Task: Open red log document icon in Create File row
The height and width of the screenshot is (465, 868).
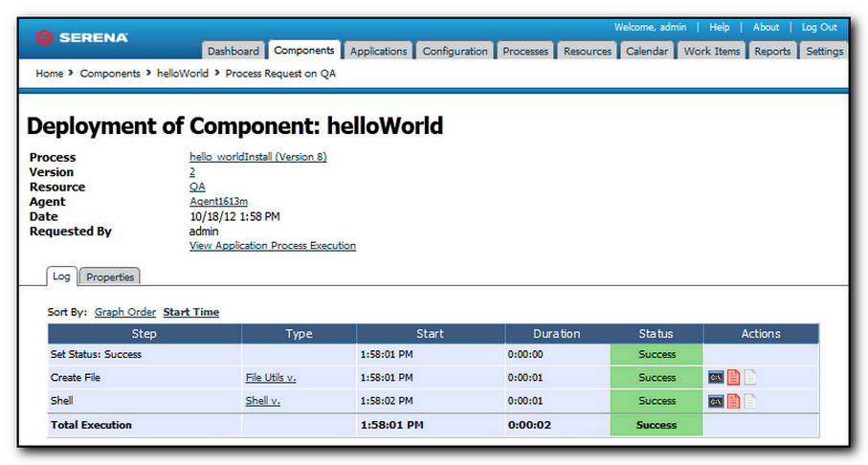Action: coord(733,378)
